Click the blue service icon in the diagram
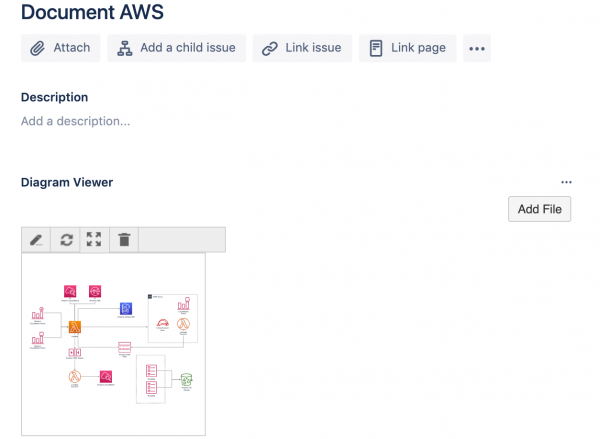600x439 pixels. coord(126,309)
